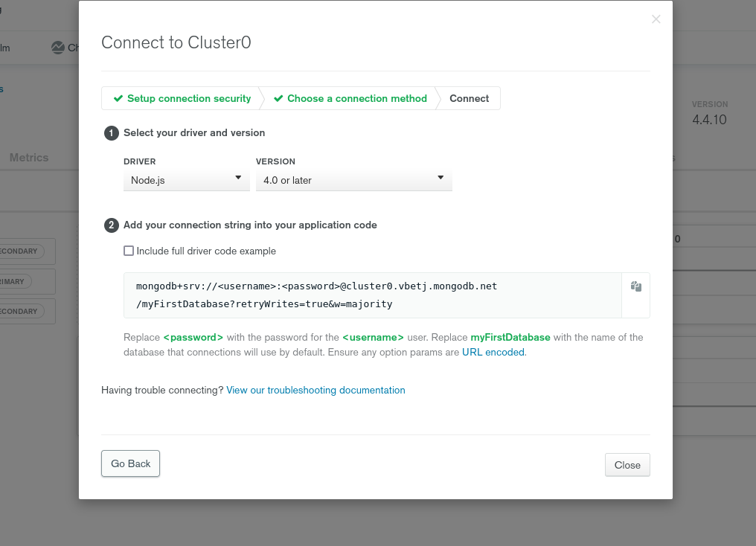This screenshot has width=756, height=546.
Task: Go to Choose a connection method step
Action: tap(350, 98)
